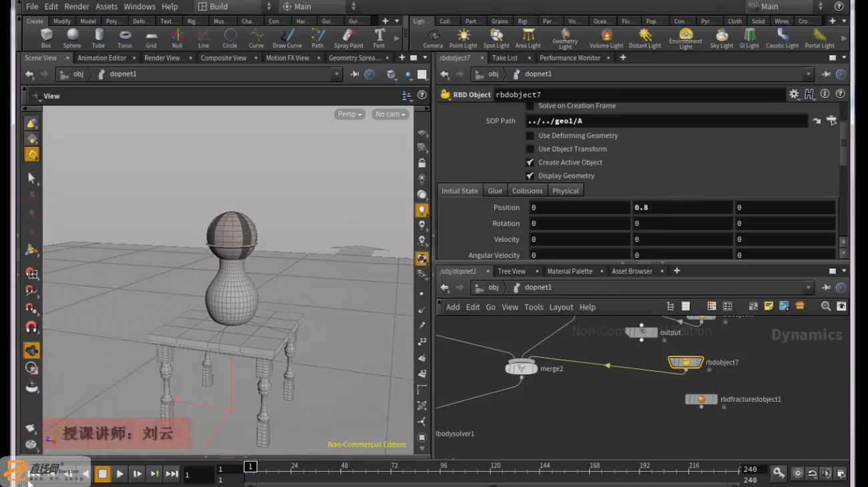Enable Use Object Transform checkbox
This screenshot has height=487, width=868.
click(x=530, y=149)
